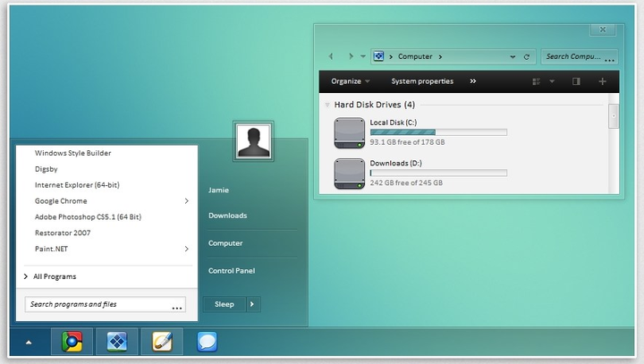Open Adobe Photoshop CS5.1 (64 Bit)
644x364 pixels.
(88, 217)
